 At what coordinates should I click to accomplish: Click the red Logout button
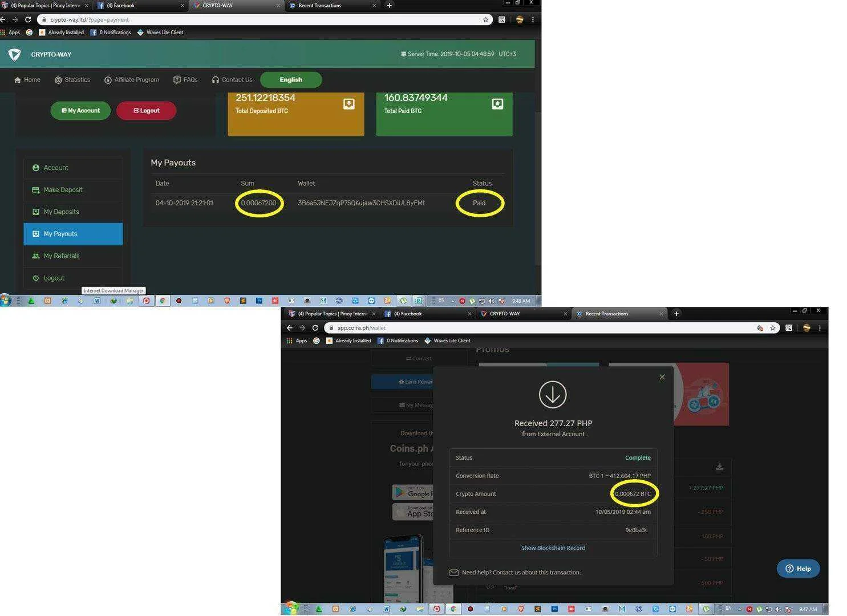(x=147, y=111)
